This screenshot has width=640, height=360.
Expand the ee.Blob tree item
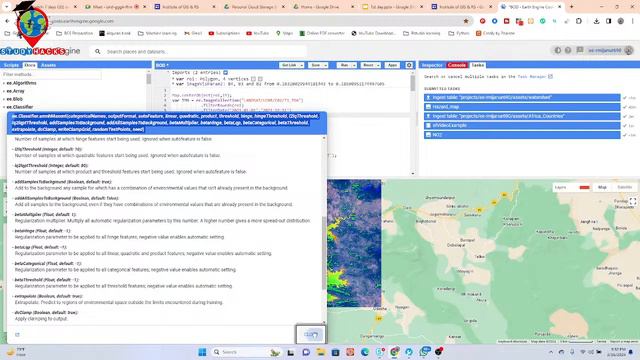(x=15, y=99)
